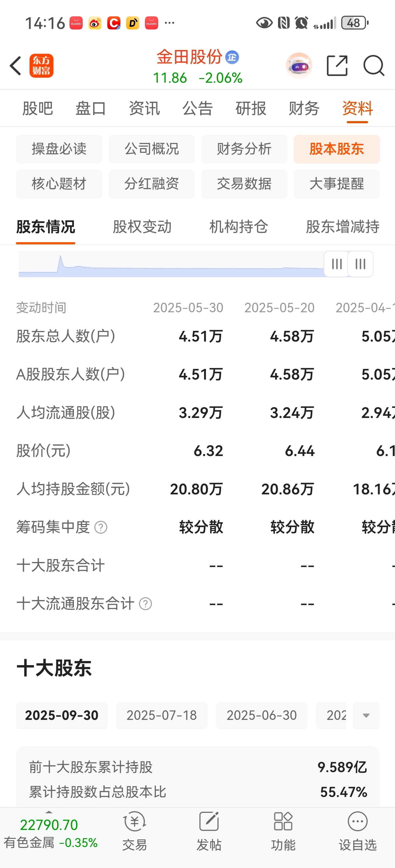Tap the left handle of chart range slider
395x868 pixels.
(x=337, y=264)
